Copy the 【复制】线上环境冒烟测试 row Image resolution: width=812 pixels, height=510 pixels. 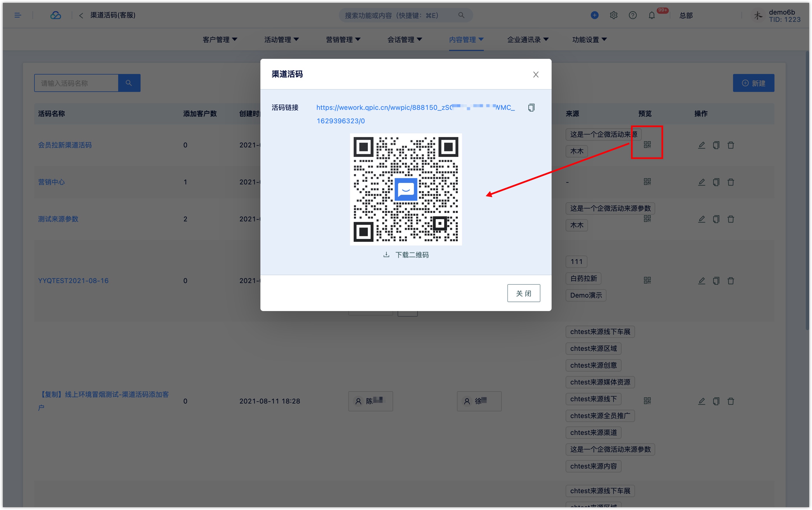(x=716, y=401)
